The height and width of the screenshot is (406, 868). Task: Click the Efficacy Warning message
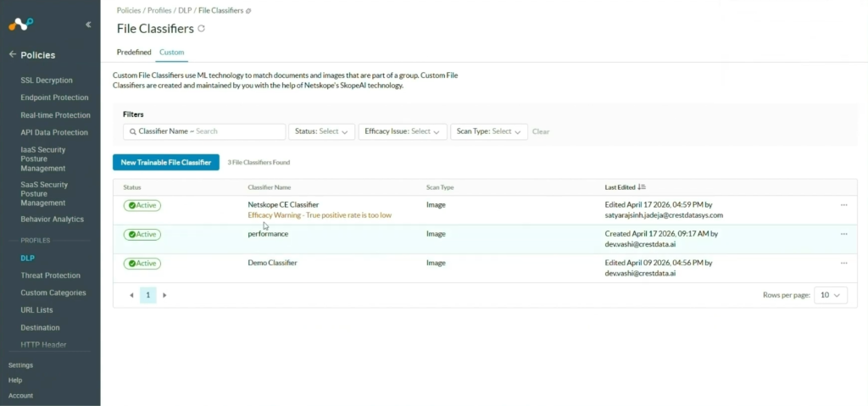320,215
